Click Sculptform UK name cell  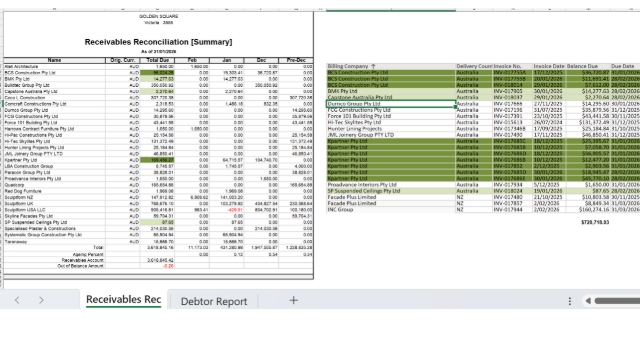pos(54,204)
